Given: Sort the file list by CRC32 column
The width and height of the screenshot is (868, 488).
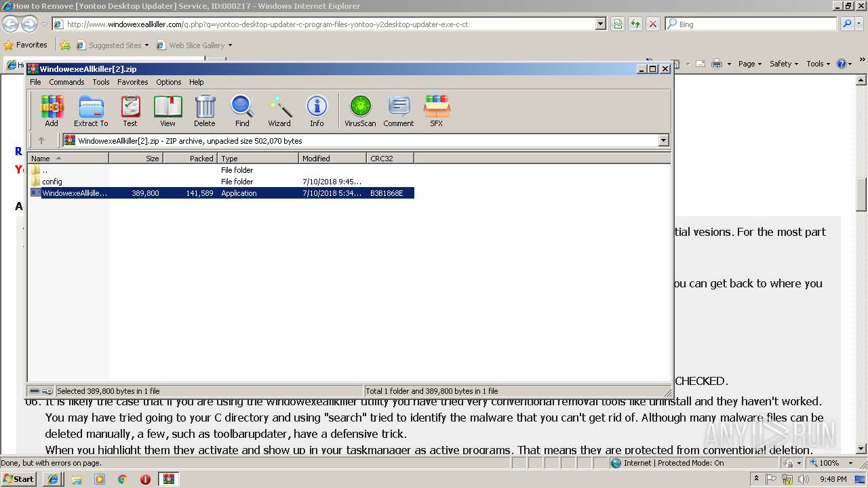Looking at the screenshot, I should click(x=390, y=158).
